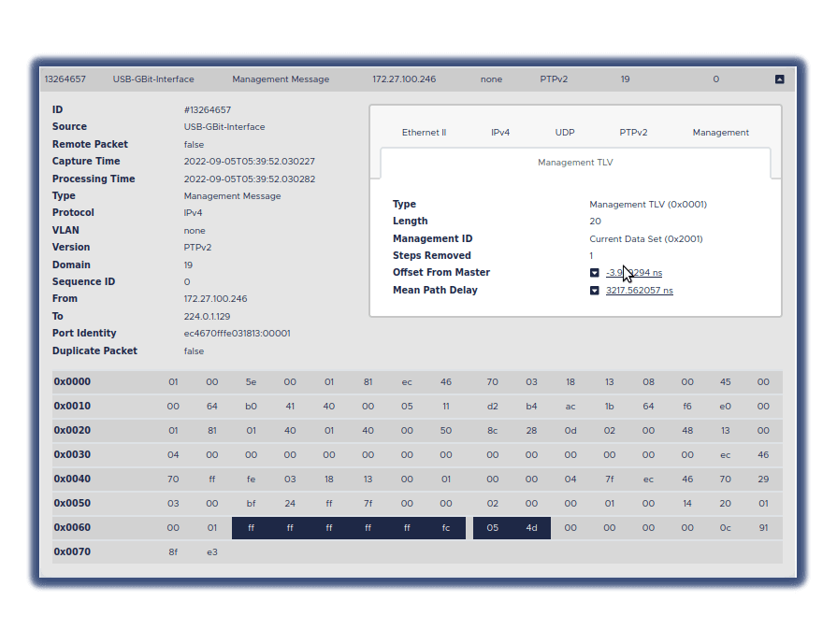Screen dimensions: 837x644
Task: Click the highlighted byte fc in row 0x0060
Action: [446, 528]
